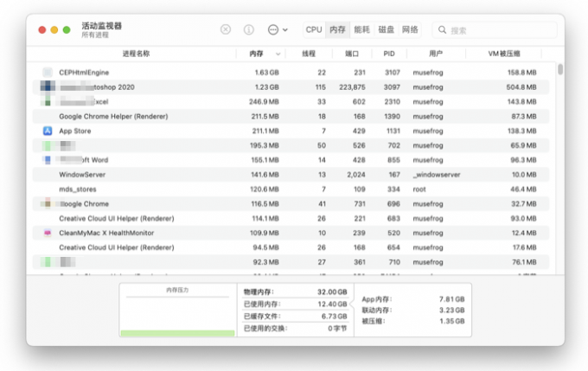This screenshot has height=371, width=588.
Task: Click the vertical scrollbar thumb
Action: [x=560, y=69]
